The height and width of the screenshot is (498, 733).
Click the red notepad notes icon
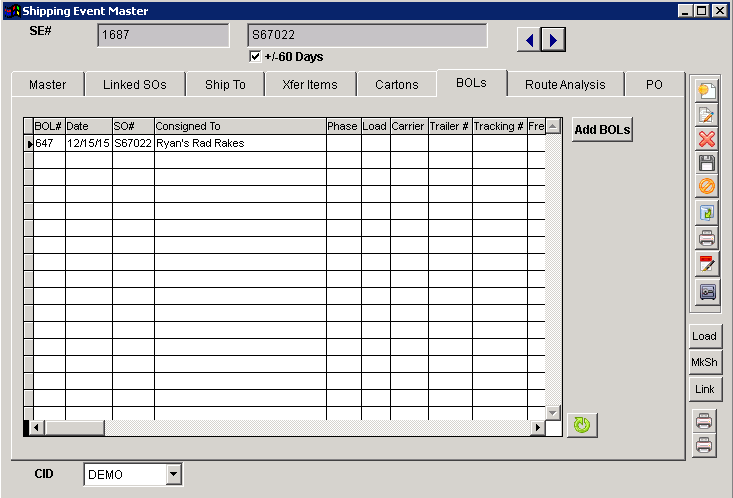[706, 265]
